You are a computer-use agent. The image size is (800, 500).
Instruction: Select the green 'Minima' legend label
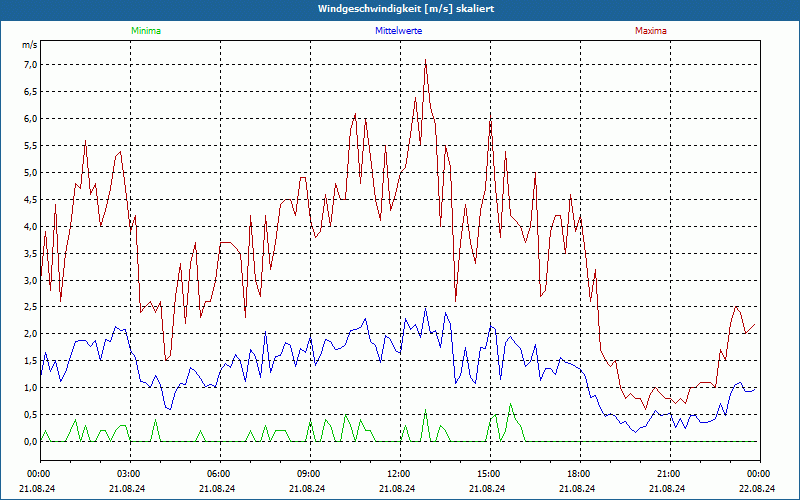coord(146,31)
